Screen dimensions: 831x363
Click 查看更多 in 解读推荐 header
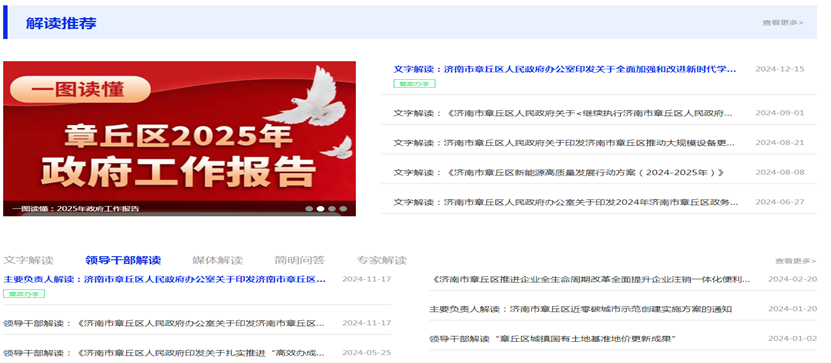click(783, 22)
